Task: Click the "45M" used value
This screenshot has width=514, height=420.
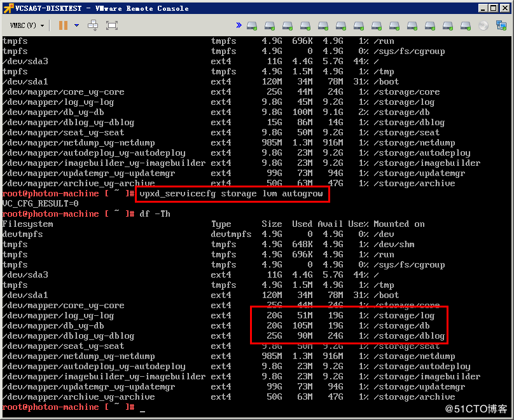Action: [x=305, y=102]
